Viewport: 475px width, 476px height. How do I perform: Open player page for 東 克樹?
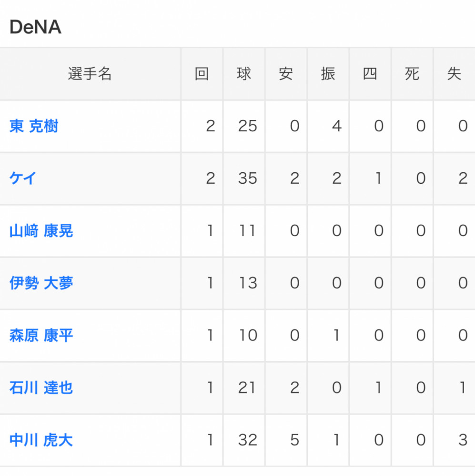click(x=34, y=126)
